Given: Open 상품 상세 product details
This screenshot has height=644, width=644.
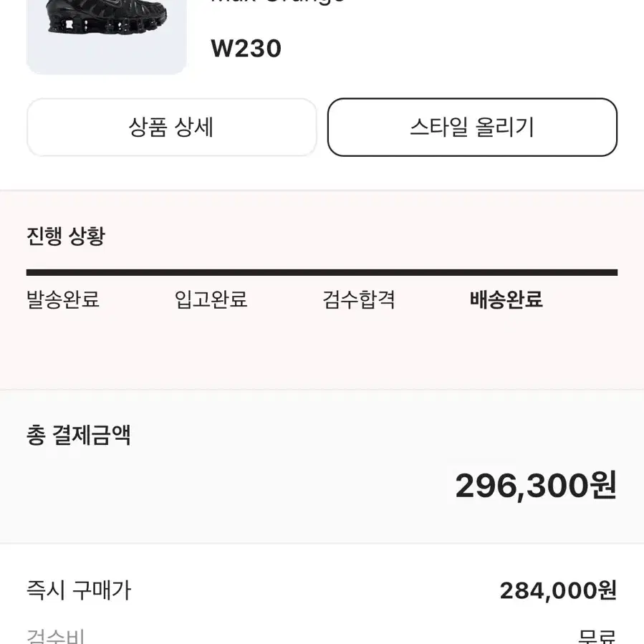Looking at the screenshot, I should pos(172,127).
